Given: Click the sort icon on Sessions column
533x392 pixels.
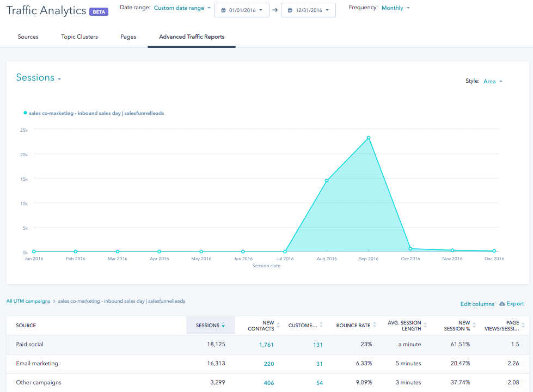Looking at the screenshot, I should [223, 326].
